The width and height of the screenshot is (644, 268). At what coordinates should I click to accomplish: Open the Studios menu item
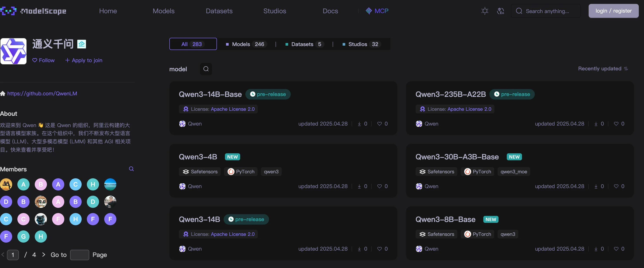[274, 11]
